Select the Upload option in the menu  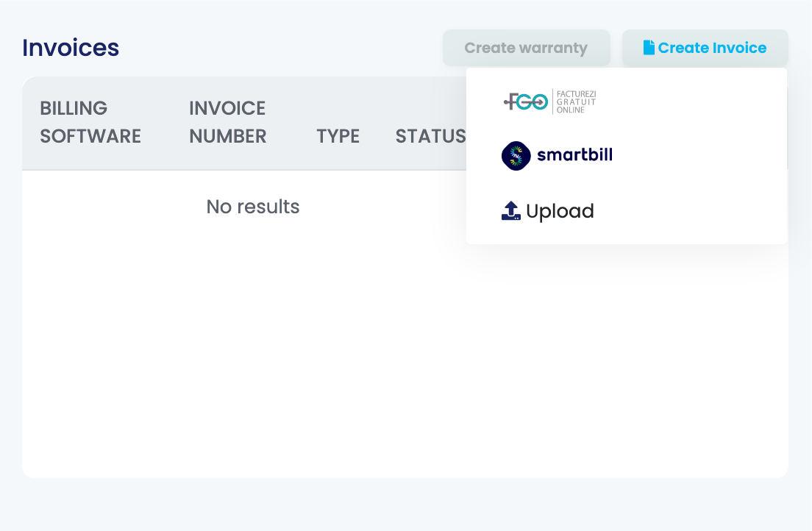click(548, 211)
